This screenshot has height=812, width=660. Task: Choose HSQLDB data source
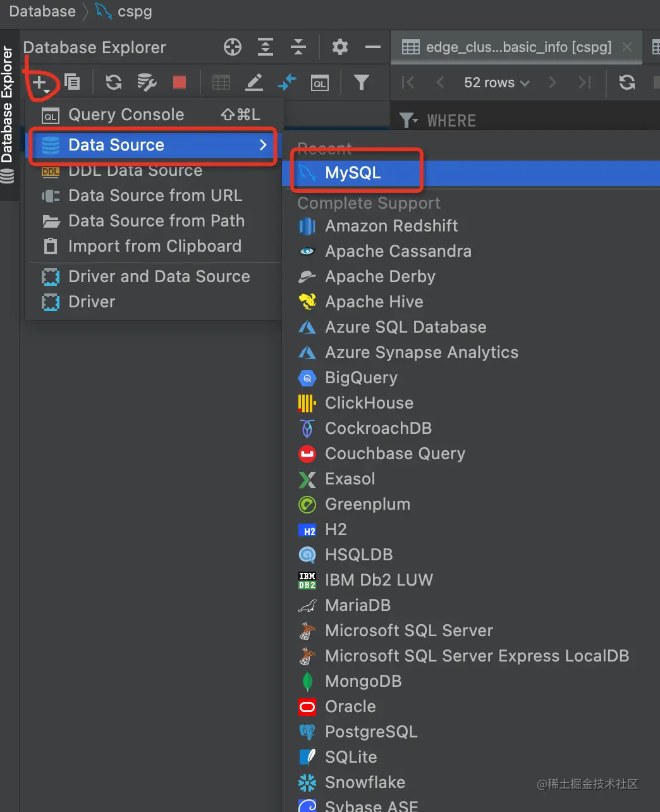click(x=471, y=555)
